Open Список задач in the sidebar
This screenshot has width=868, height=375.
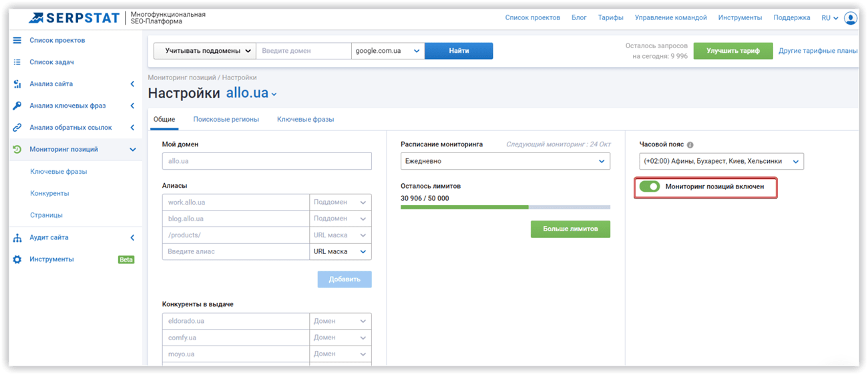point(51,62)
